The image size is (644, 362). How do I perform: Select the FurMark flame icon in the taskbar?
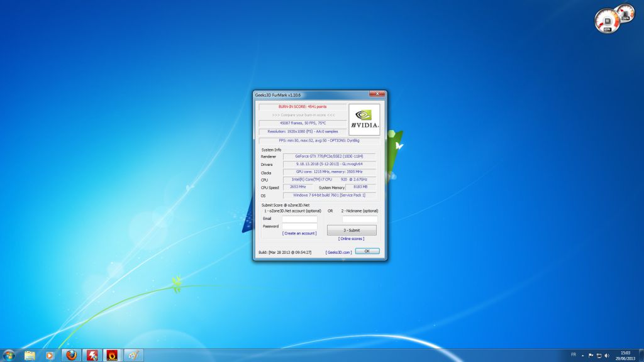[x=112, y=355]
